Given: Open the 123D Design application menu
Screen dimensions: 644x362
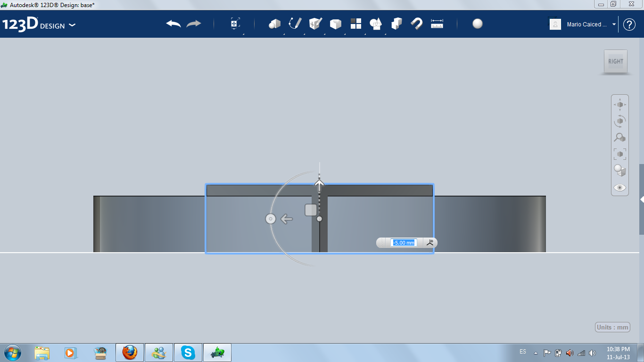Looking at the screenshot, I should coord(39,25).
